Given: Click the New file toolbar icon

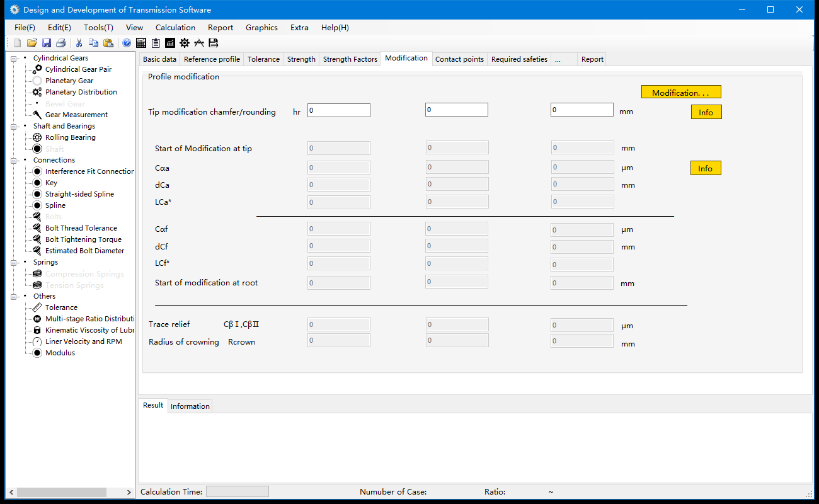Looking at the screenshot, I should (x=17, y=43).
